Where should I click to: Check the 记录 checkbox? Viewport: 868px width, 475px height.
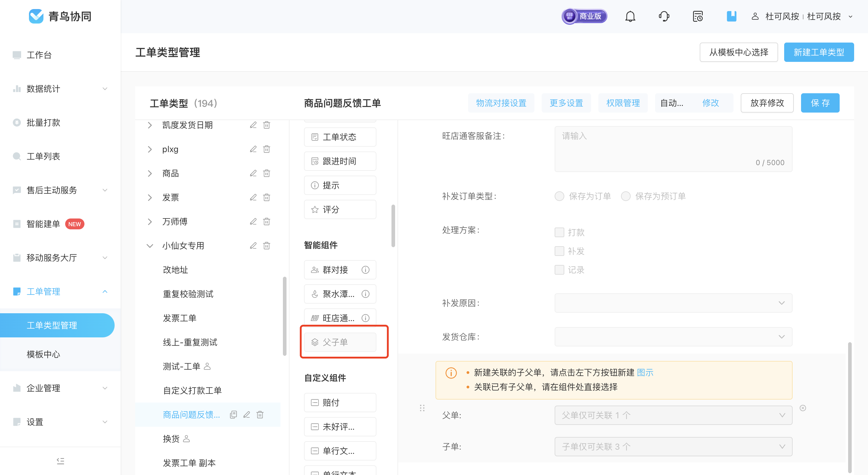pyautogui.click(x=559, y=270)
